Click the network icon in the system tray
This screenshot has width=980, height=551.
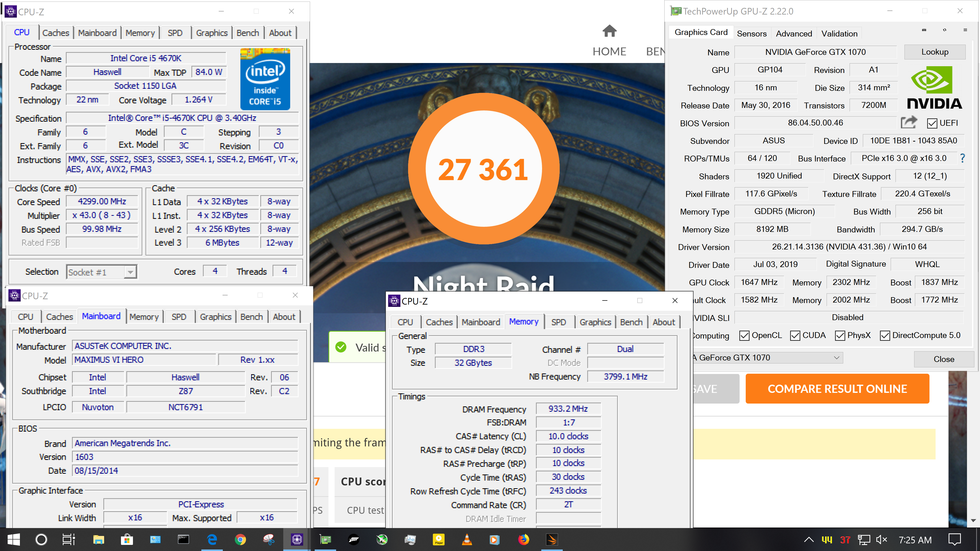864,540
